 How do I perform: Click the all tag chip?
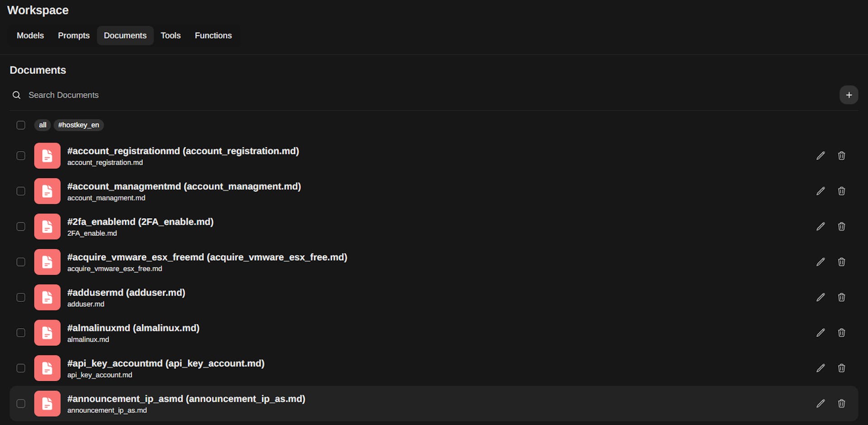[42, 125]
